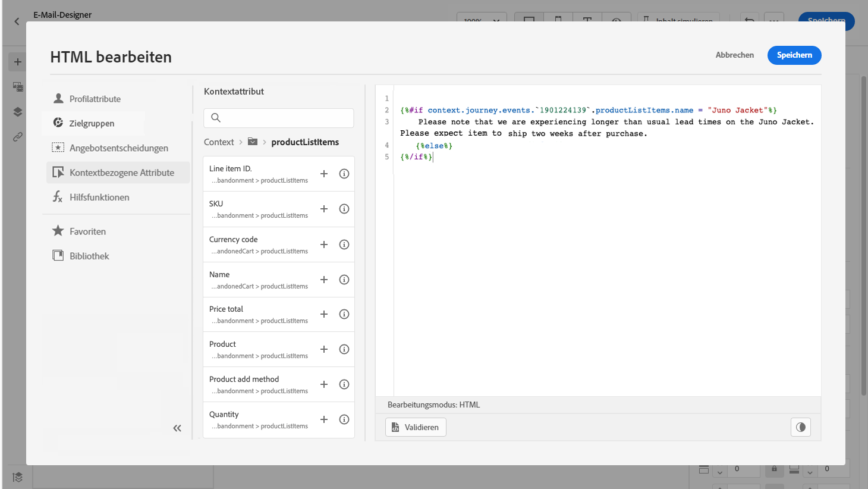Viewport: 868px width, 489px height.
Task: Click the context folder icon in breadcrumb
Action: (253, 142)
